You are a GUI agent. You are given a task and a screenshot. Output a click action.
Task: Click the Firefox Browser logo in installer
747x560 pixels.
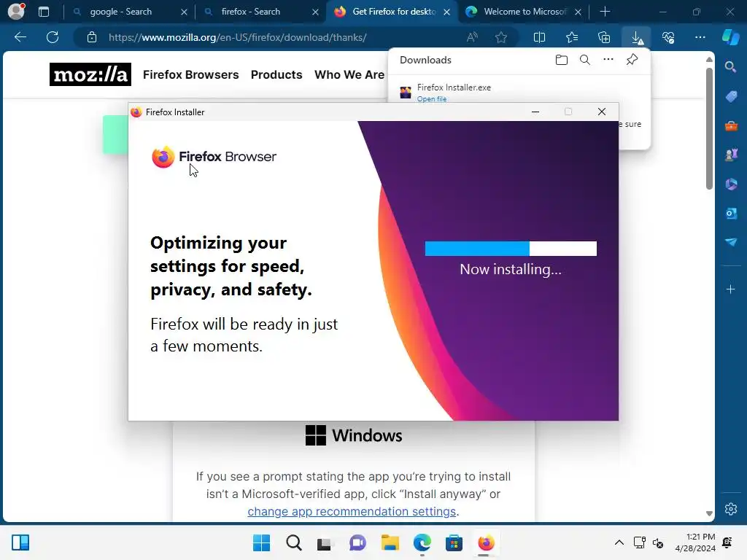tap(214, 157)
